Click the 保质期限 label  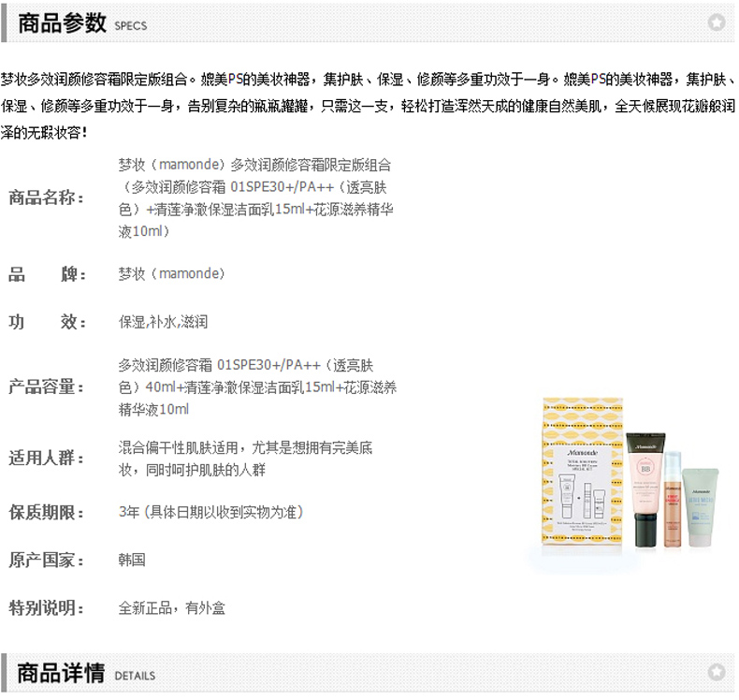(46, 513)
